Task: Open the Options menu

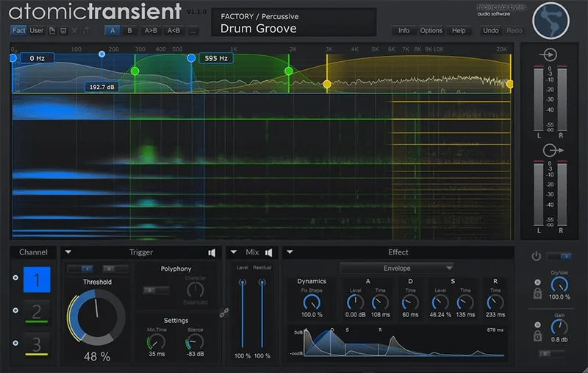Action: coord(431,31)
